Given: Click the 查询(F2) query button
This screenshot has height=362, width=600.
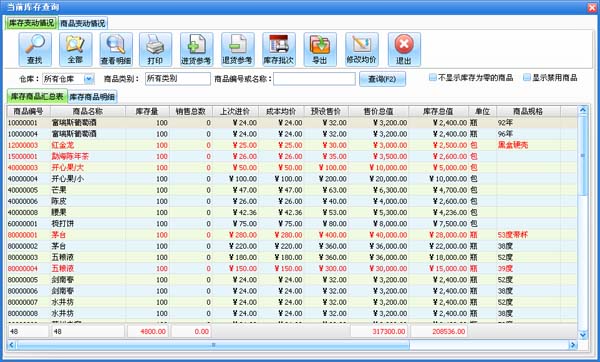Looking at the screenshot, I should point(382,79).
